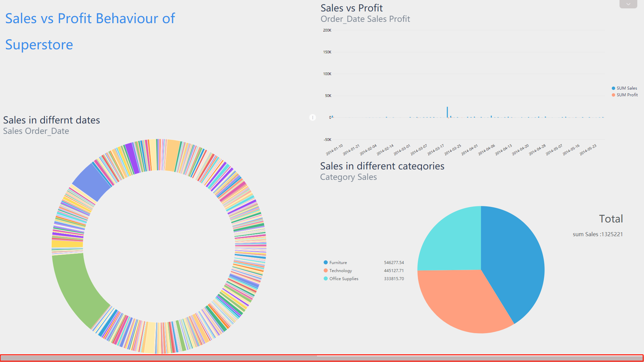The width and height of the screenshot is (644, 362).
Task: Click the 333815.70 Office Supplies value
Action: click(394, 279)
